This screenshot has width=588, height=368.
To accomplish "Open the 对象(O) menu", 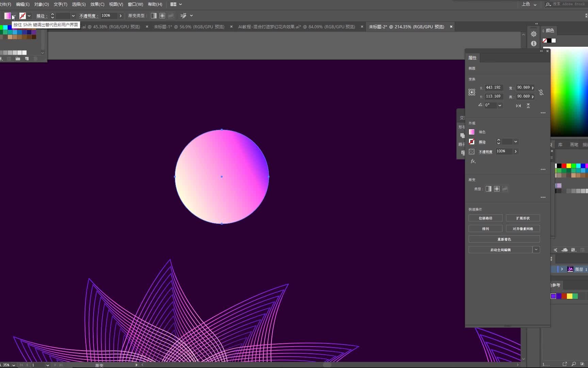I will click(x=42, y=4).
